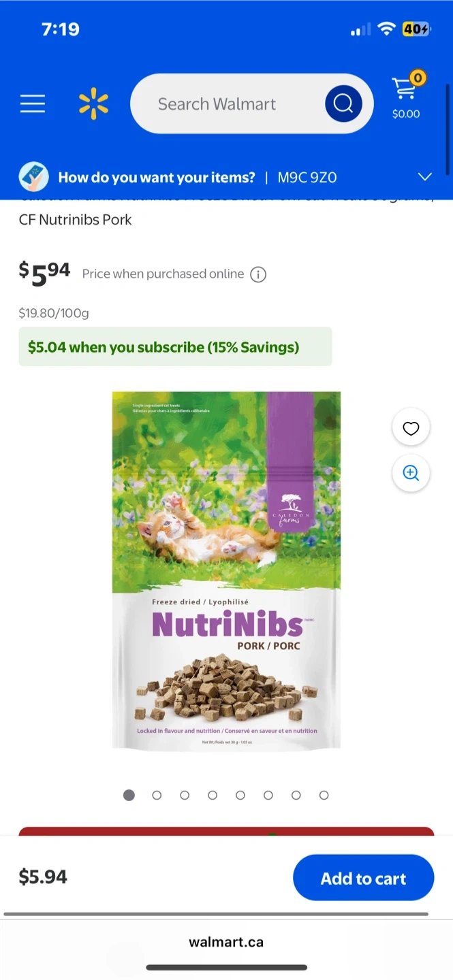The image size is (453, 980).
Task: Select the second image carousel dot
Action: pyautogui.click(x=157, y=795)
